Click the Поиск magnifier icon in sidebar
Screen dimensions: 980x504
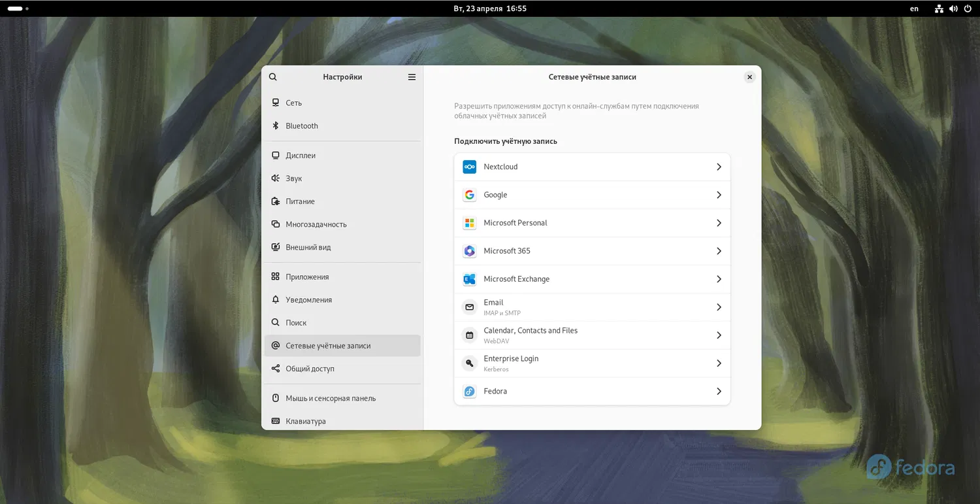click(276, 323)
